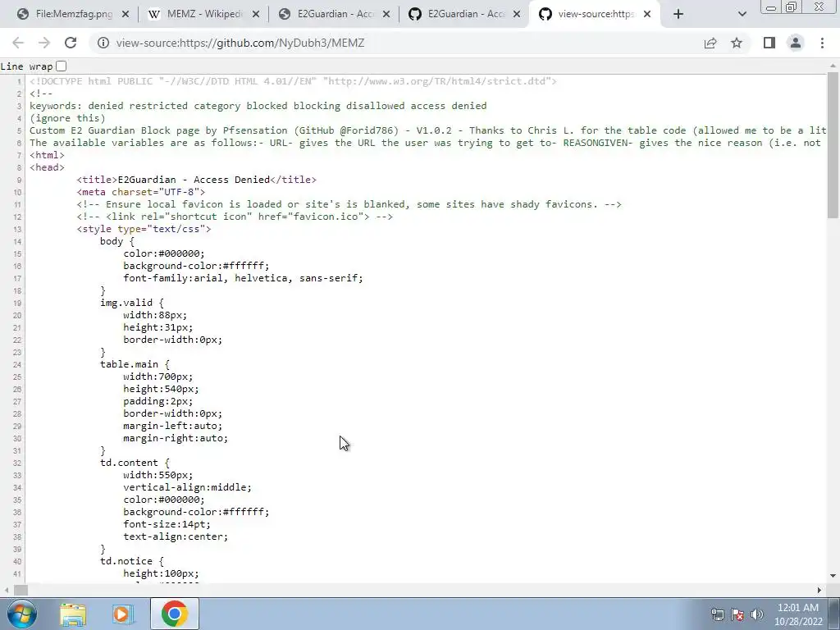
Task: Click the DOCTYPE declaration on line 1
Action: [293, 81]
